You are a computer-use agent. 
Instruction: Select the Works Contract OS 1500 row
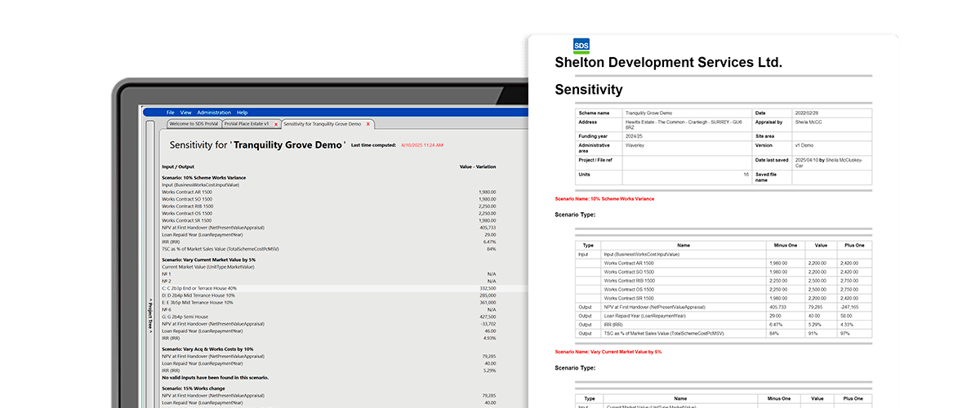(328, 213)
